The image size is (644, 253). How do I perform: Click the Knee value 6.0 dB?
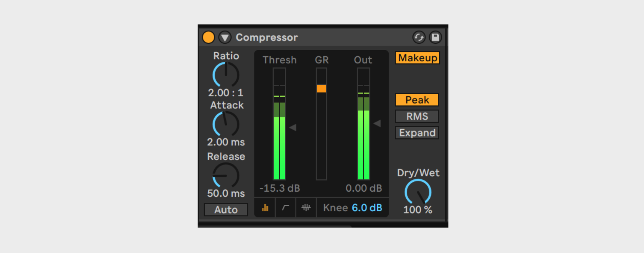click(367, 208)
